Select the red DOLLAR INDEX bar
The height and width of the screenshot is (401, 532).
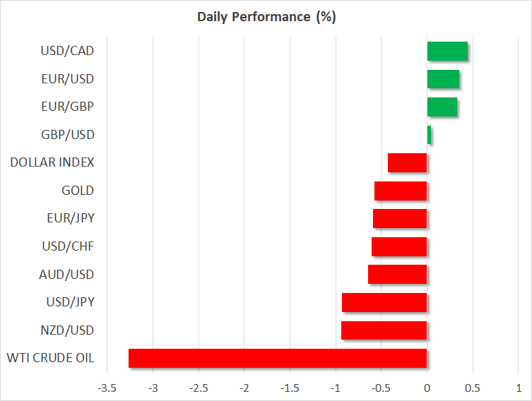[x=408, y=163]
